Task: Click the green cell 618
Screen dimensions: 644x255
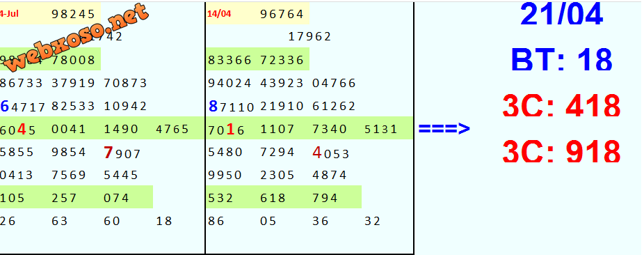Action: click(273, 199)
